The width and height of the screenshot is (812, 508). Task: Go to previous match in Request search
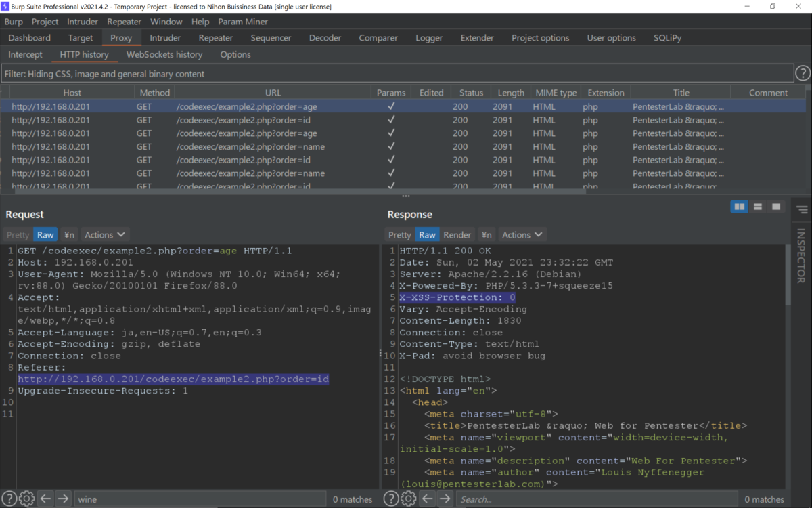(x=45, y=499)
